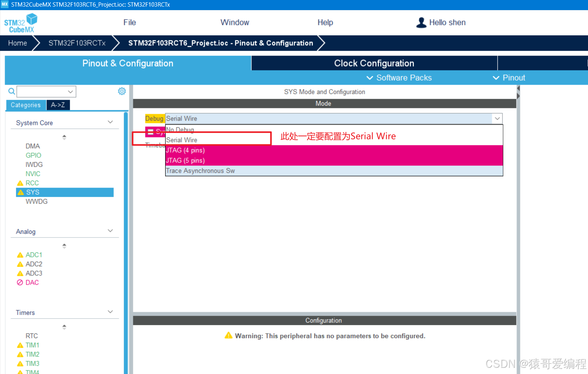Select GPIO in System Core
This screenshot has height=374, width=588.
33,155
